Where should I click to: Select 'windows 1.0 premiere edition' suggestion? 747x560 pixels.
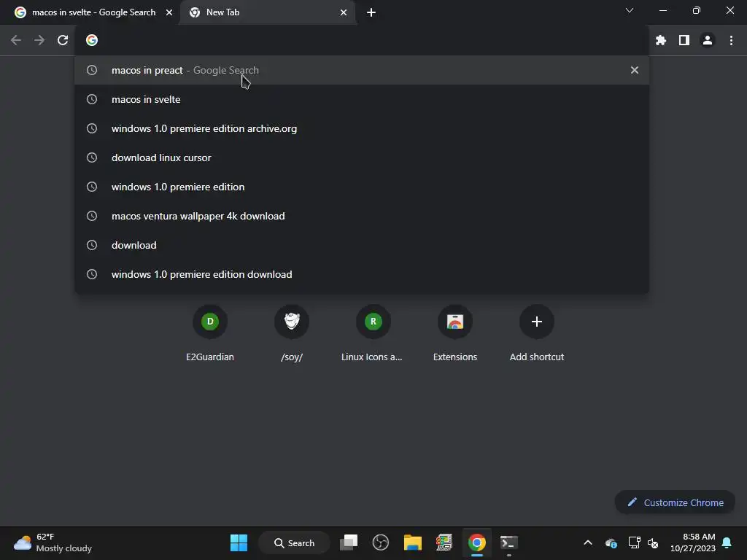coord(362,187)
